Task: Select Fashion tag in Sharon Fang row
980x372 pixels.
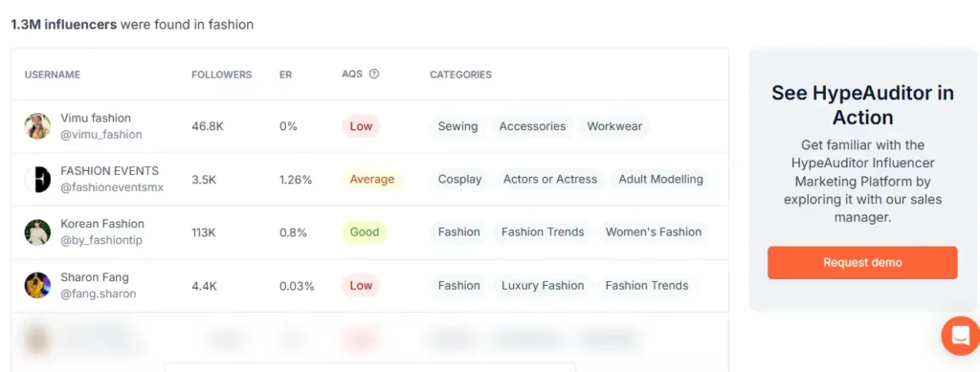Action: click(x=458, y=285)
